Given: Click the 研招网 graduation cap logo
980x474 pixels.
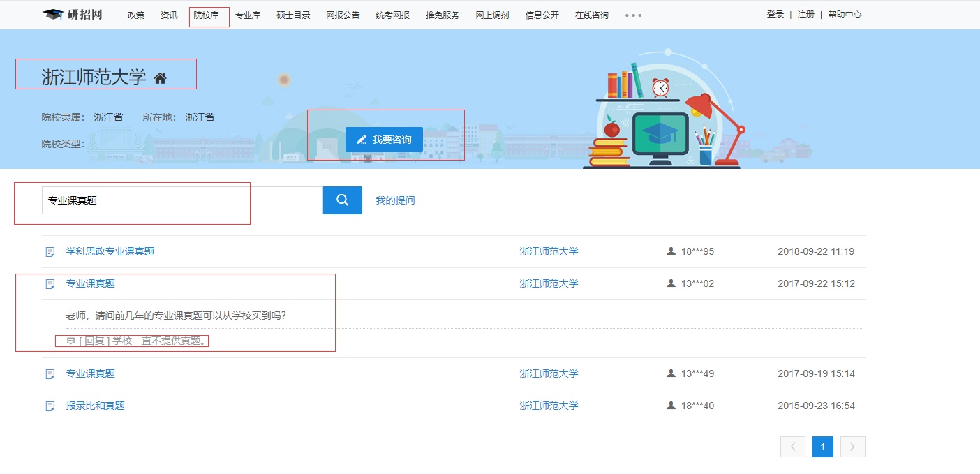Looking at the screenshot, I should 52,15.
